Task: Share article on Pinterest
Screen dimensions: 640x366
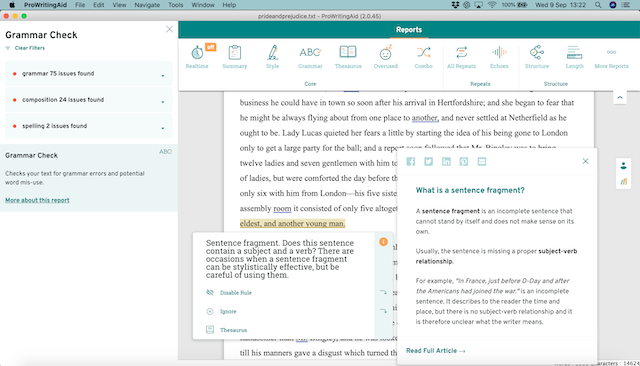Action: coord(464,162)
